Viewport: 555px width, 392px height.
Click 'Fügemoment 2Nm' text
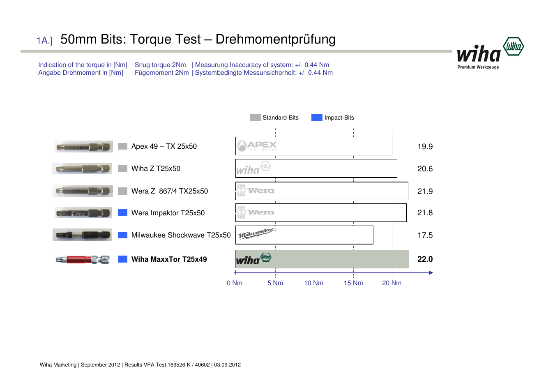point(162,73)
